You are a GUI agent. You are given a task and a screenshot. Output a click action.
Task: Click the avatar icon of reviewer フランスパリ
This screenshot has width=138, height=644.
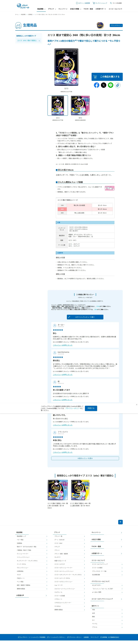55,433
